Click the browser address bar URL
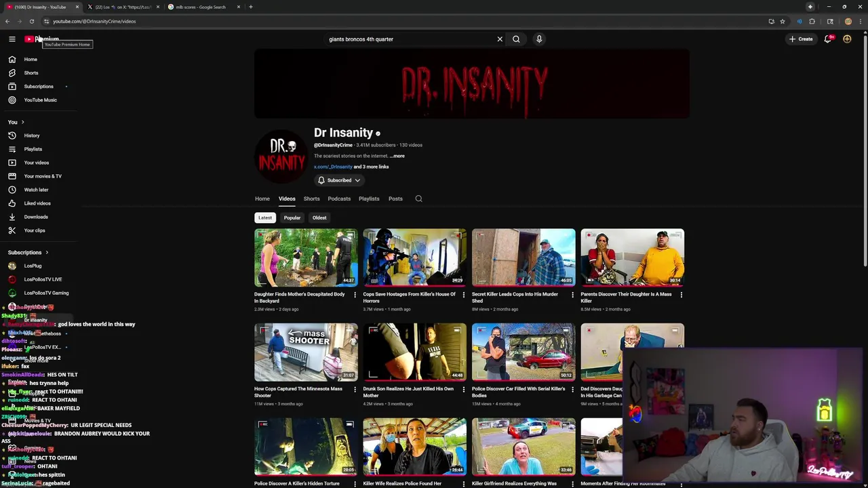This screenshot has width=868, height=488. pyautogui.click(x=94, y=21)
